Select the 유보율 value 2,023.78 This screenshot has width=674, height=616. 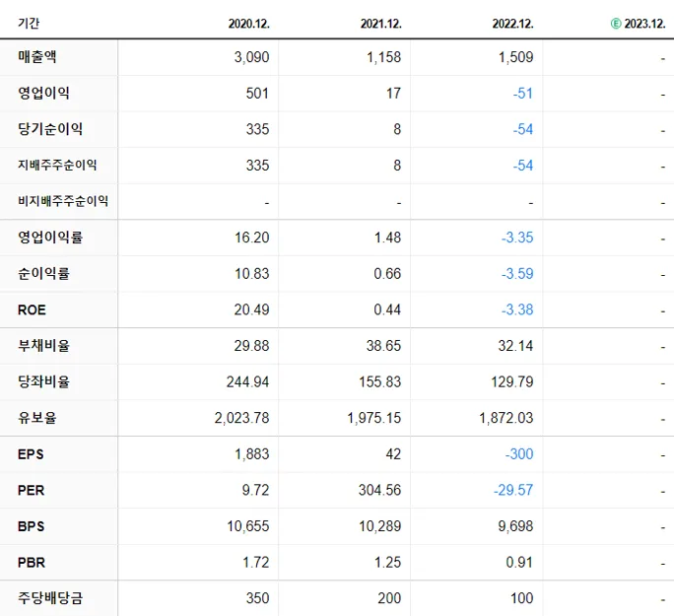[241, 418]
